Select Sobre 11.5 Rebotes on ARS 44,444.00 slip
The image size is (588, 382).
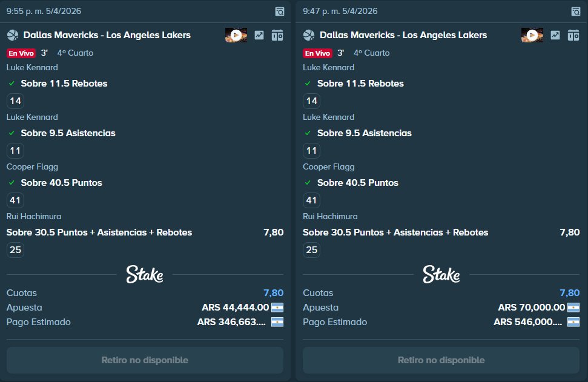(64, 83)
